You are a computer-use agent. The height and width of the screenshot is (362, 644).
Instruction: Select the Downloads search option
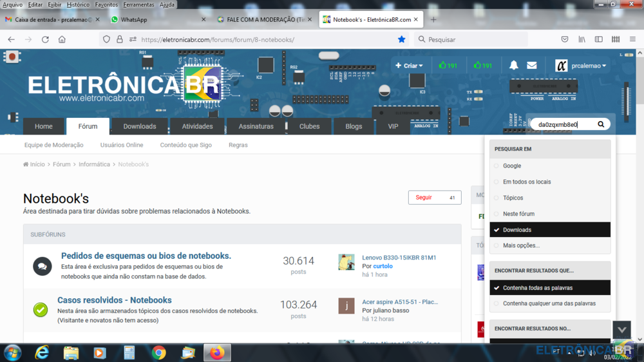(x=550, y=230)
